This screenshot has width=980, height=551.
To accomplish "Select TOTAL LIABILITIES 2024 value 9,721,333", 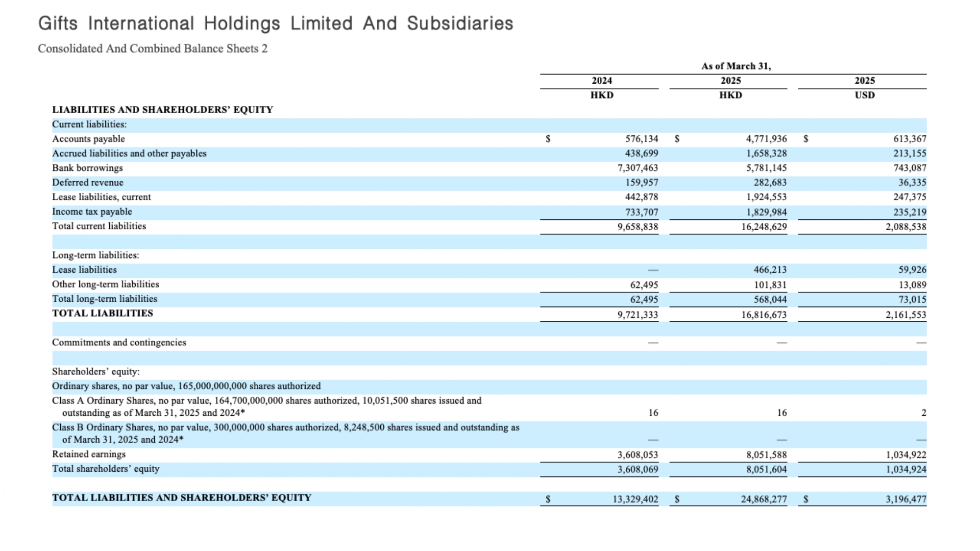I will (x=637, y=315).
